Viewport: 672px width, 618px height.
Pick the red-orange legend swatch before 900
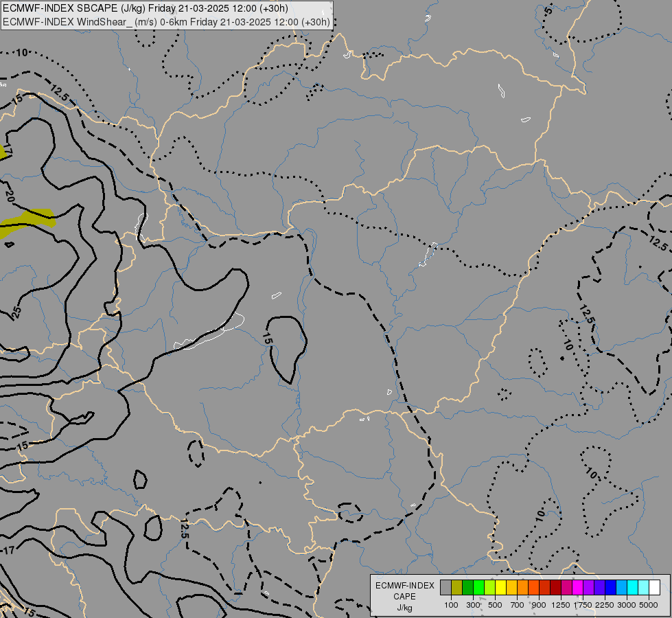click(x=533, y=588)
